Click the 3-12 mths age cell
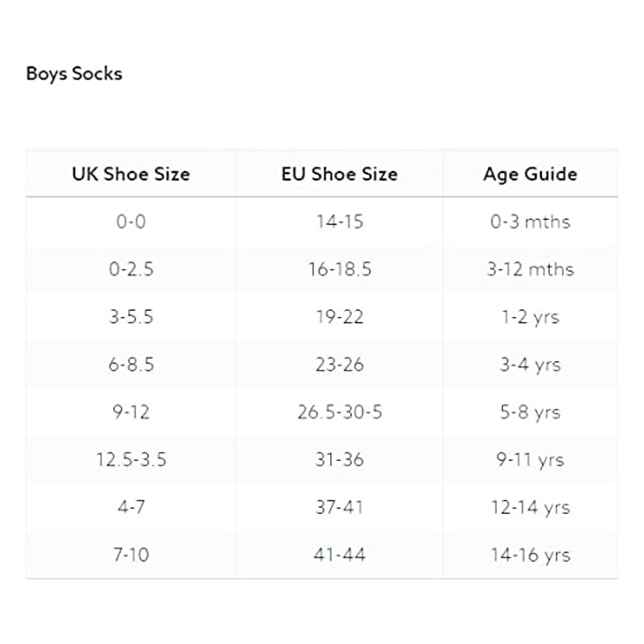644x644 pixels. [x=530, y=269]
